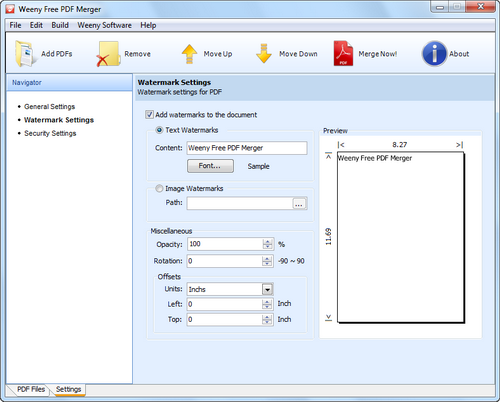
Task: Click the Remove file icon
Action: pos(108,54)
